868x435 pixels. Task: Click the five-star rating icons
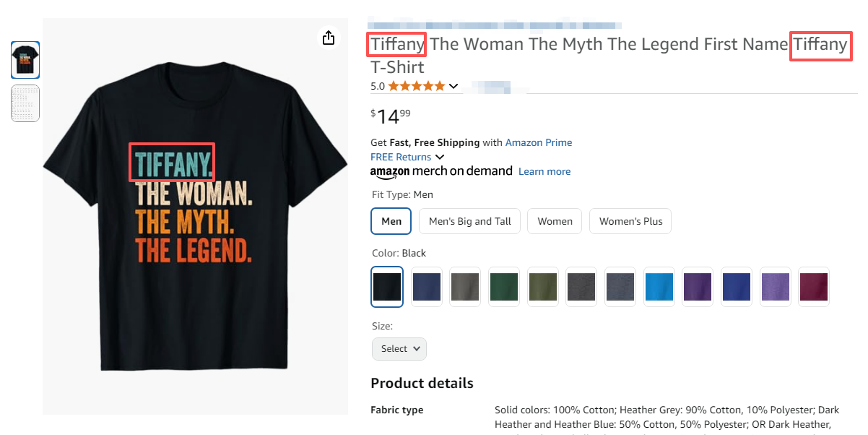click(416, 86)
